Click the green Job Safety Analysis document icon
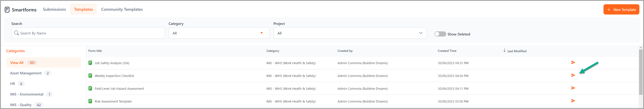Image resolution: width=644 pixels, height=109 pixels. click(x=90, y=63)
